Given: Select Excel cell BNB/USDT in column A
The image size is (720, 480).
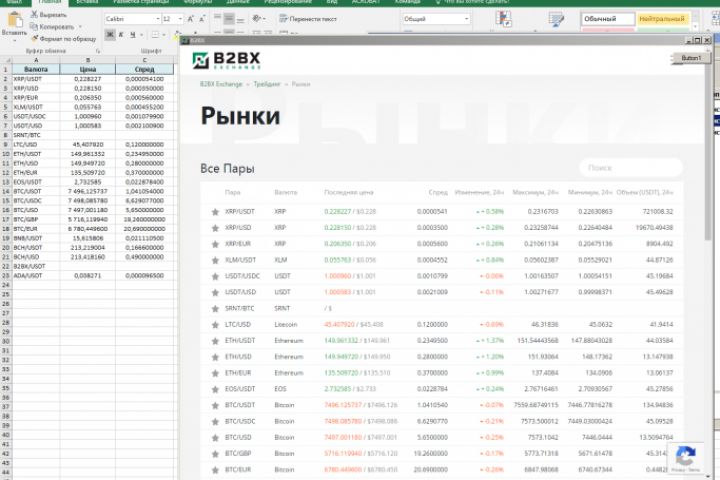Looking at the screenshot, I should 36,238.
